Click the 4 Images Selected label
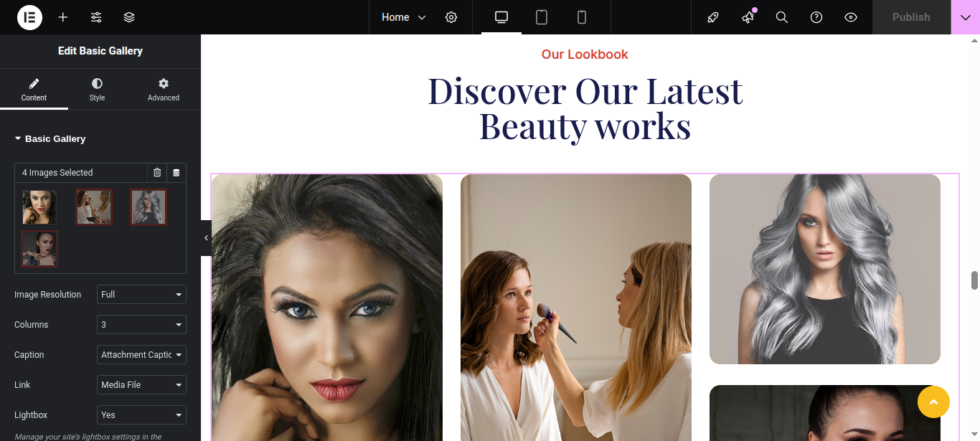This screenshot has height=441, width=980. pos(57,173)
